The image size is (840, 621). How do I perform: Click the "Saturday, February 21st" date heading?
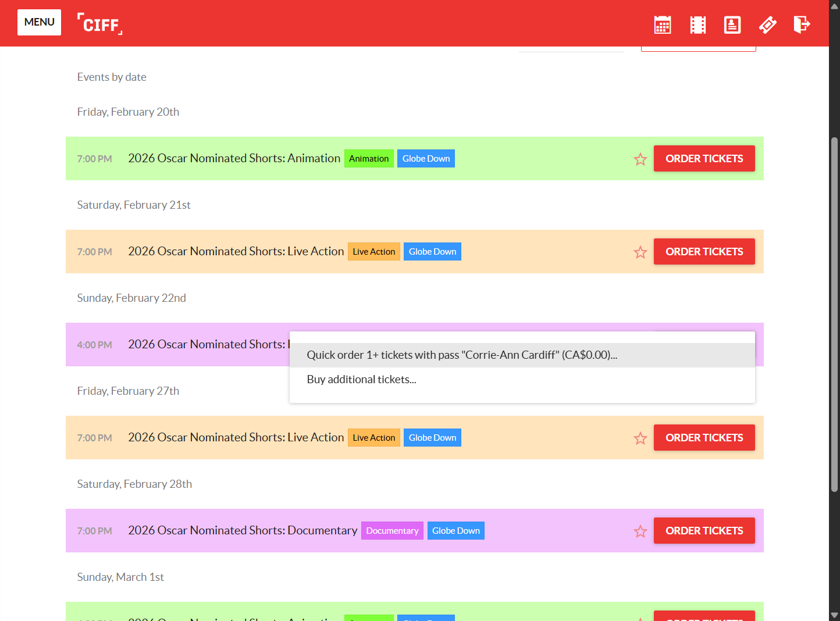pos(134,205)
